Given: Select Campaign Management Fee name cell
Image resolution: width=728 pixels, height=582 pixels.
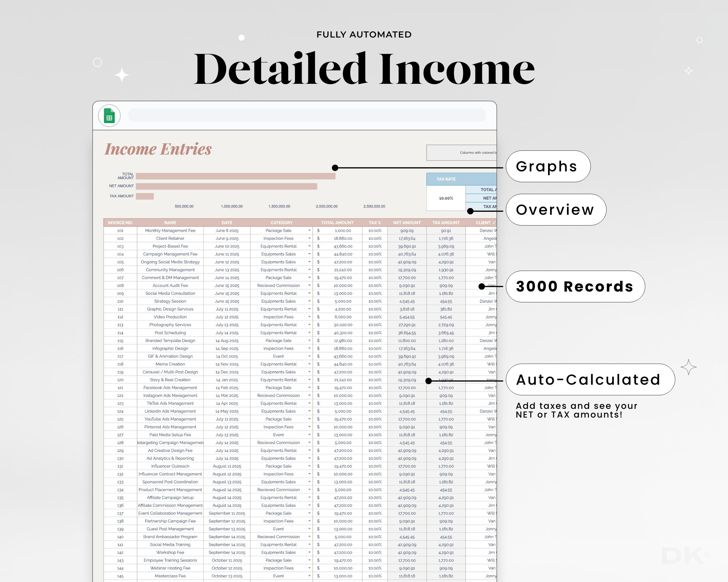Looking at the screenshot, I should [170, 254].
